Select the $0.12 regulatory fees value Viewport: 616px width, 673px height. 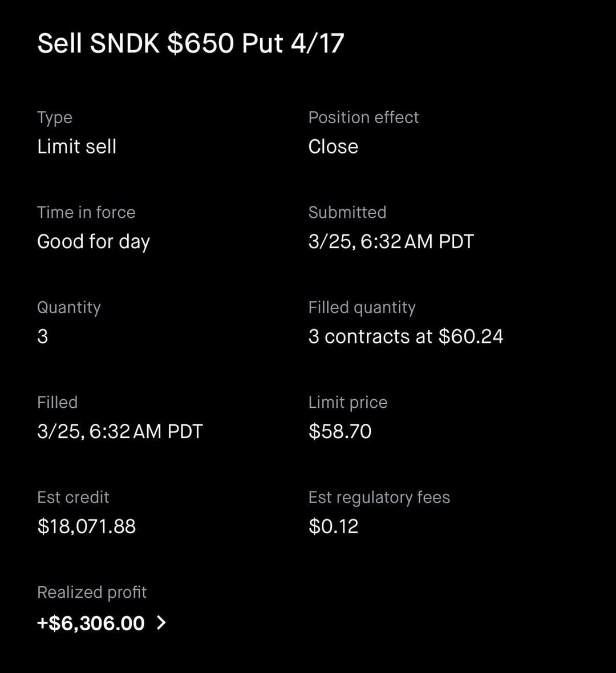[334, 526]
